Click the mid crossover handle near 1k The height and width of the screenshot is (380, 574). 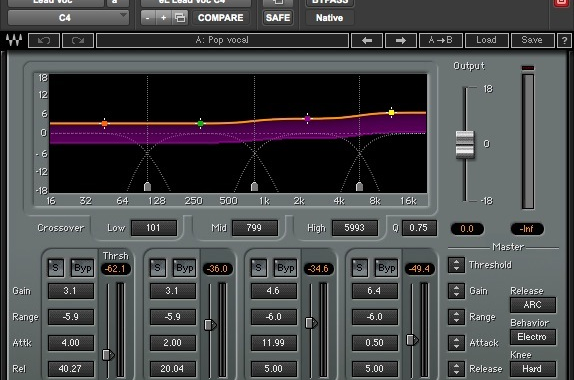pyautogui.click(x=254, y=187)
